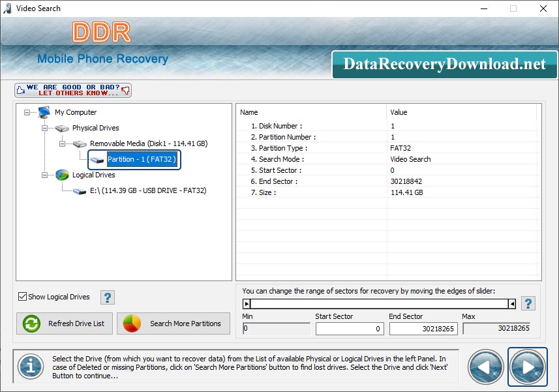Close the Video Search window

coord(543,8)
